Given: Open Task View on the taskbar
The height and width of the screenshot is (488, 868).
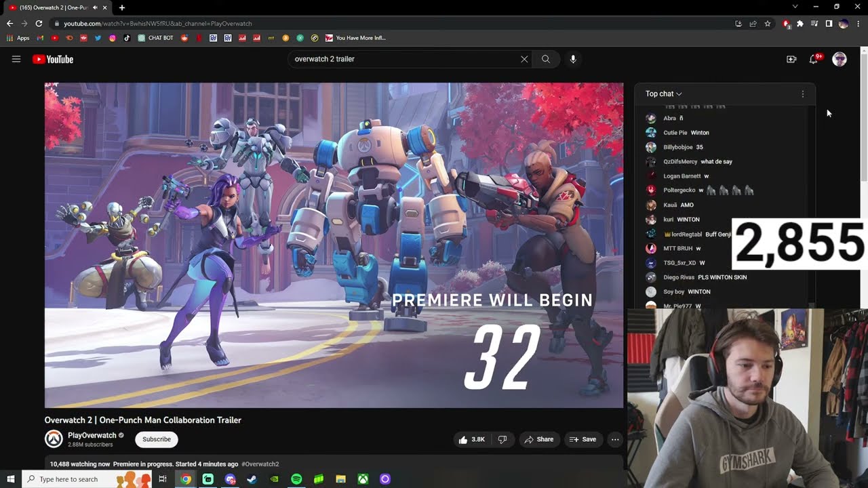Looking at the screenshot, I should 163,479.
